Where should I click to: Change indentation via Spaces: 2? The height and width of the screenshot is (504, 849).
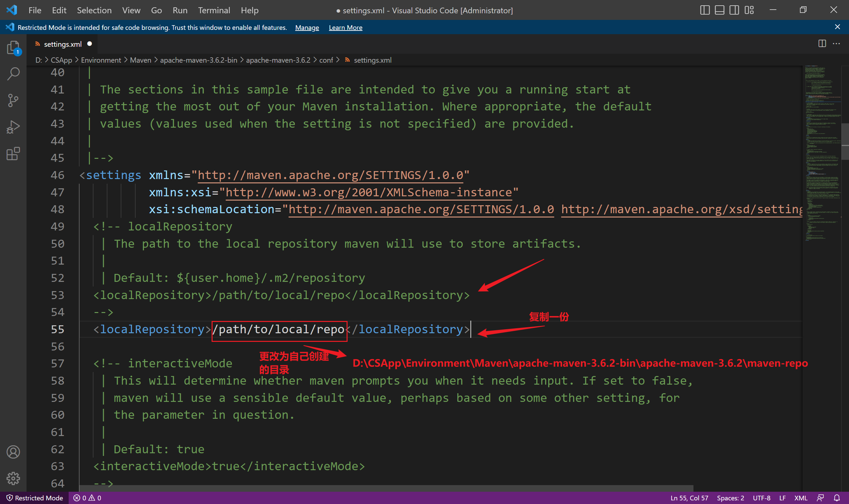730,498
